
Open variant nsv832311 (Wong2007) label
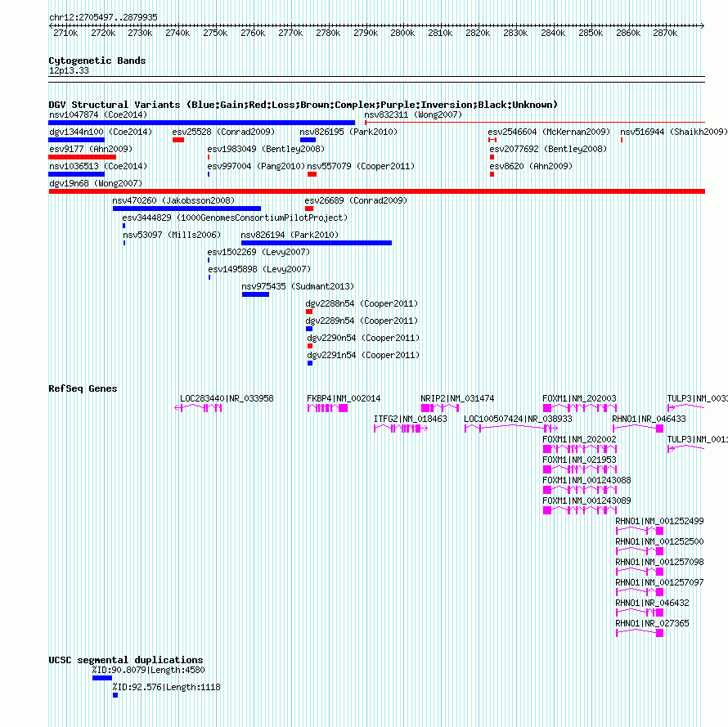(413, 114)
